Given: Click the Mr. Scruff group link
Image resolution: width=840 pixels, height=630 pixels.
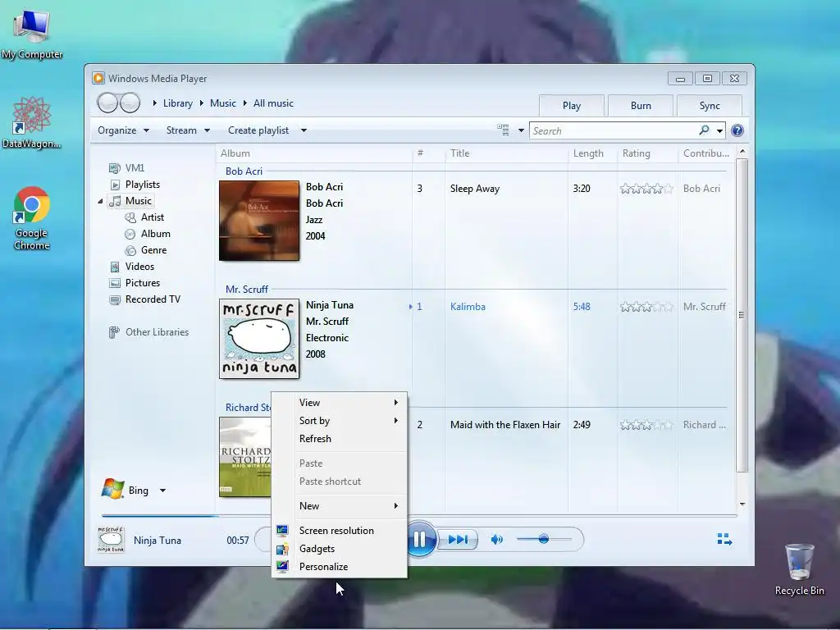Looking at the screenshot, I should [x=246, y=290].
